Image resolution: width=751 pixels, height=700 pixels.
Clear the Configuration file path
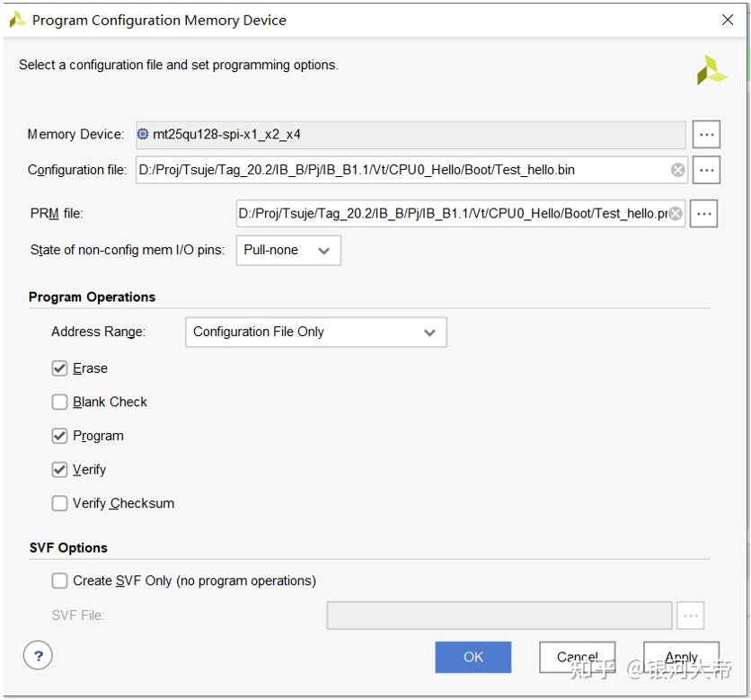pyautogui.click(x=678, y=170)
